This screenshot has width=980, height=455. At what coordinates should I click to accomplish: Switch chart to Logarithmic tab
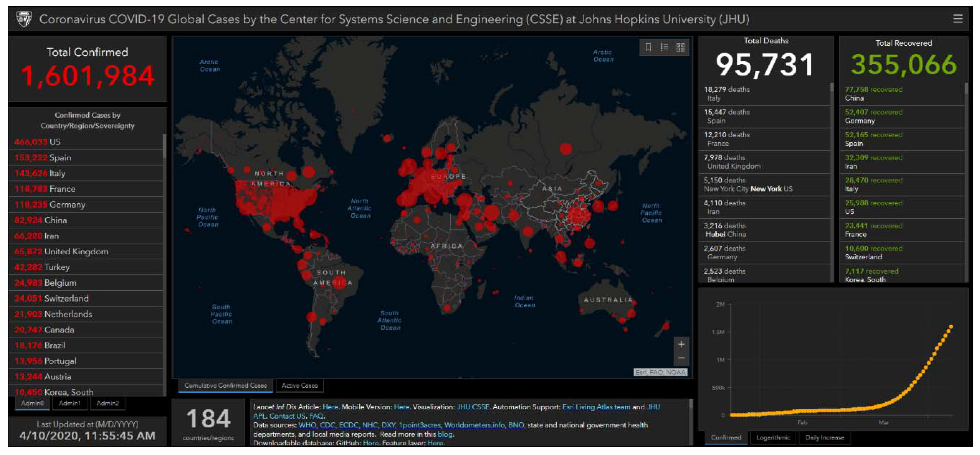tap(773, 438)
